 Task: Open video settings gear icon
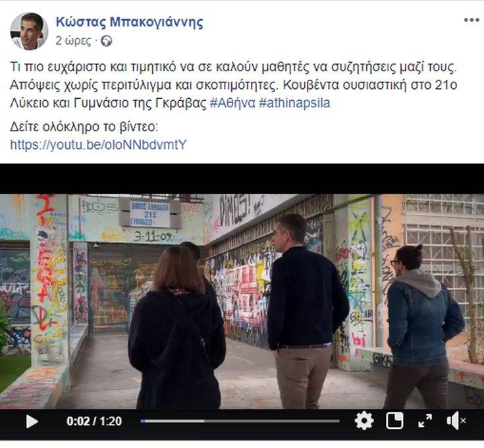(364, 420)
